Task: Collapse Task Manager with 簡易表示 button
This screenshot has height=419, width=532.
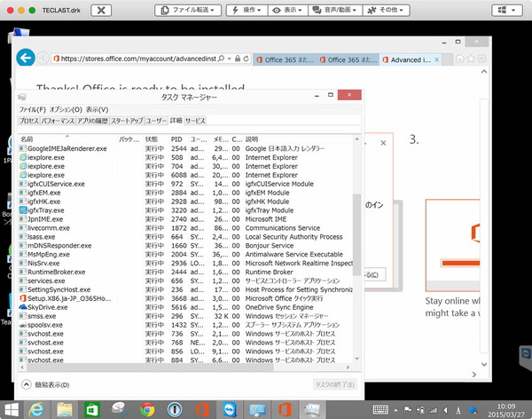Action: coord(45,384)
